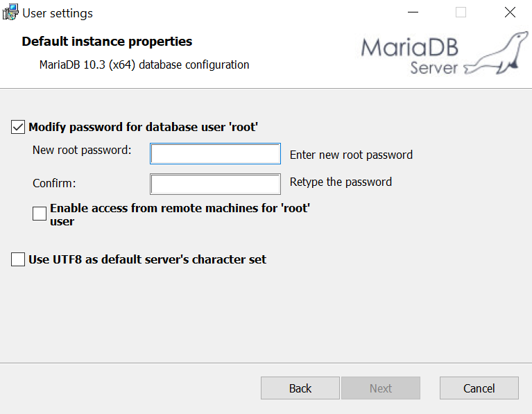The width and height of the screenshot is (532, 414).
Task: Click the disabled Next button
Action: (381, 388)
